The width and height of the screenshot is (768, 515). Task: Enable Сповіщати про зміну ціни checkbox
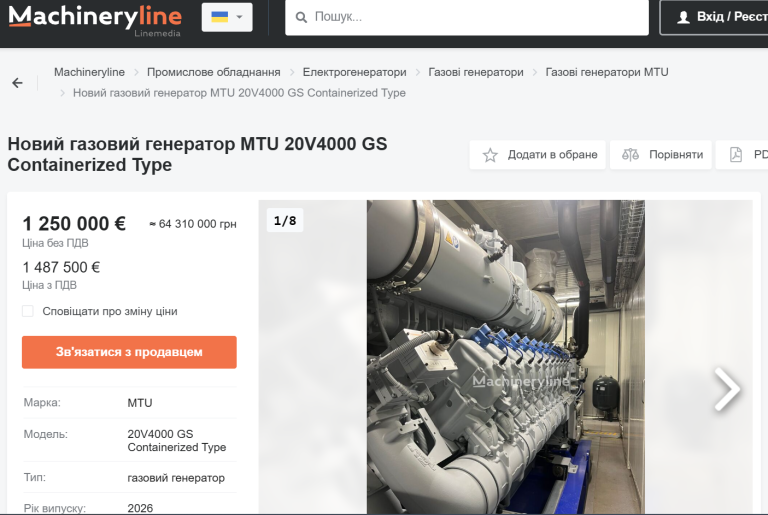pos(28,311)
